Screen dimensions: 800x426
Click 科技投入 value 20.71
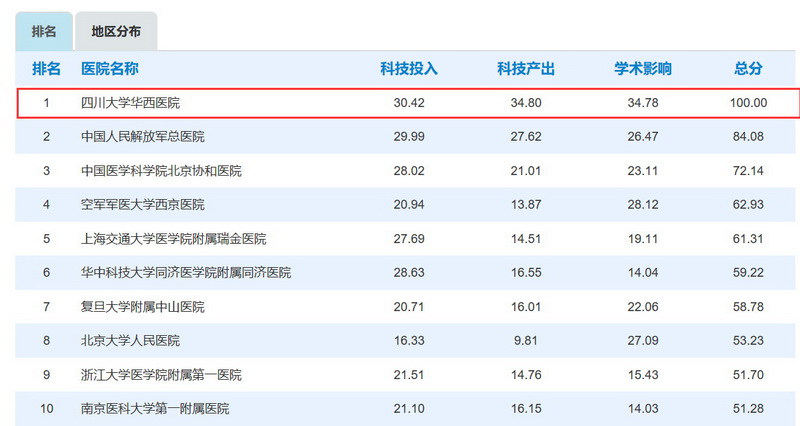[409, 307]
